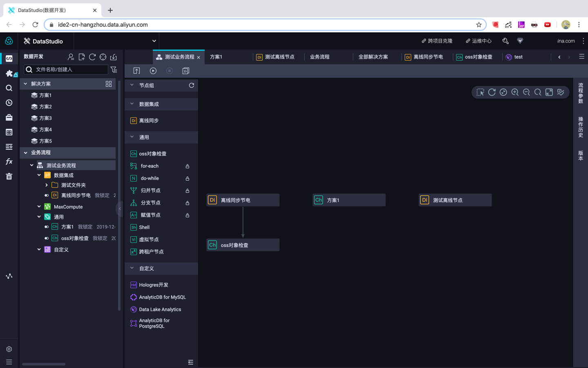Open 跨项目克隆 link

(437, 41)
